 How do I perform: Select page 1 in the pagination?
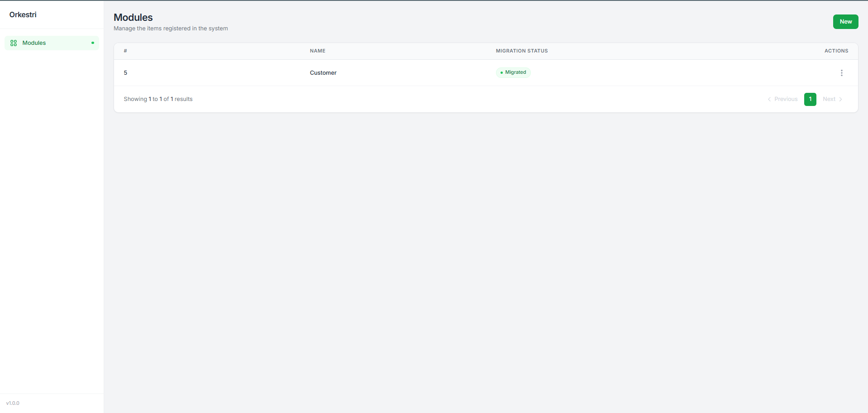(x=810, y=99)
